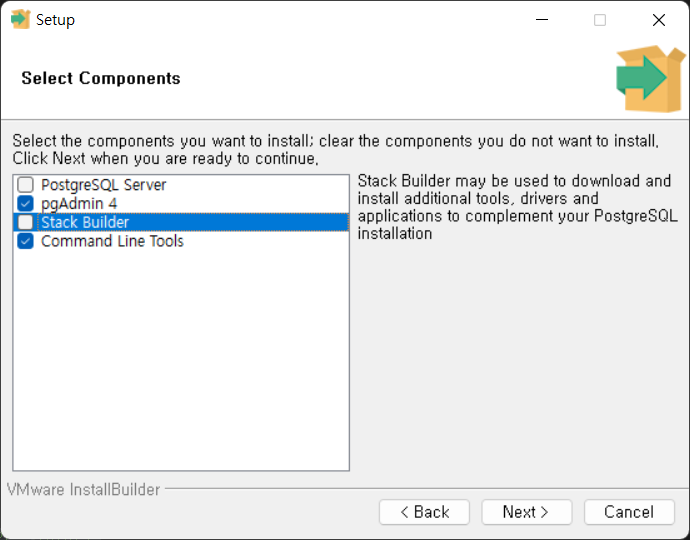Screen dimensions: 690x540
Task: Select the Command Line Tools label
Action: point(112,241)
